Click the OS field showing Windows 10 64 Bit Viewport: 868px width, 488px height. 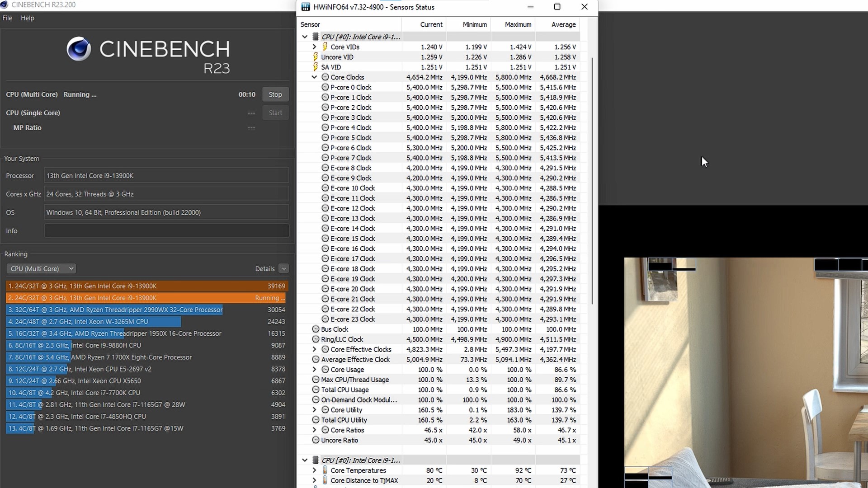click(166, 212)
